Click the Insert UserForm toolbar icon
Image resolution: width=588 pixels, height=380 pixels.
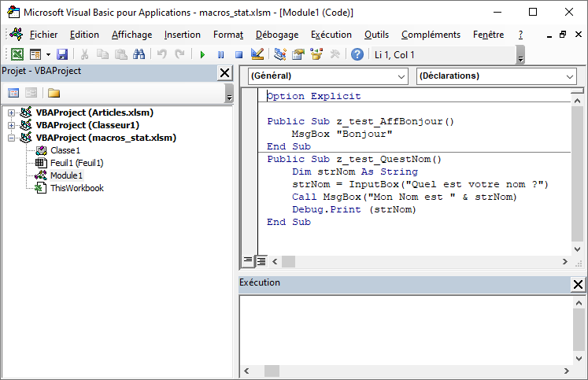click(x=35, y=55)
